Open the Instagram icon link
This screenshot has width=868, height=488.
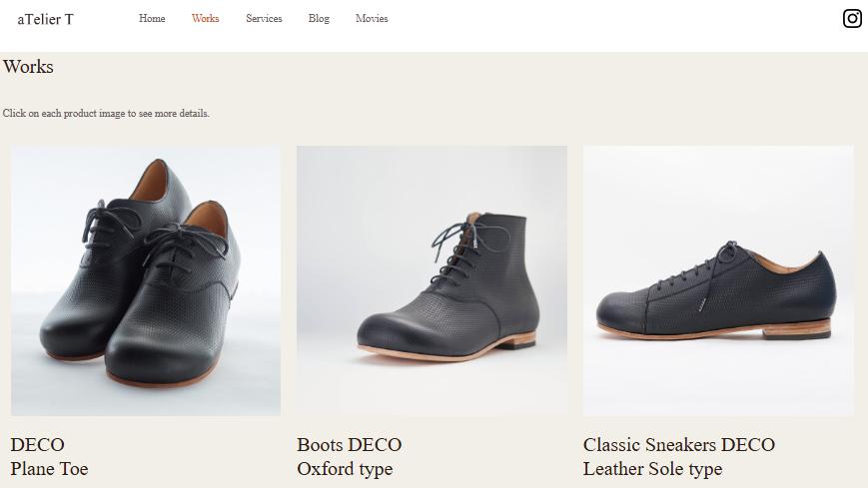(852, 18)
